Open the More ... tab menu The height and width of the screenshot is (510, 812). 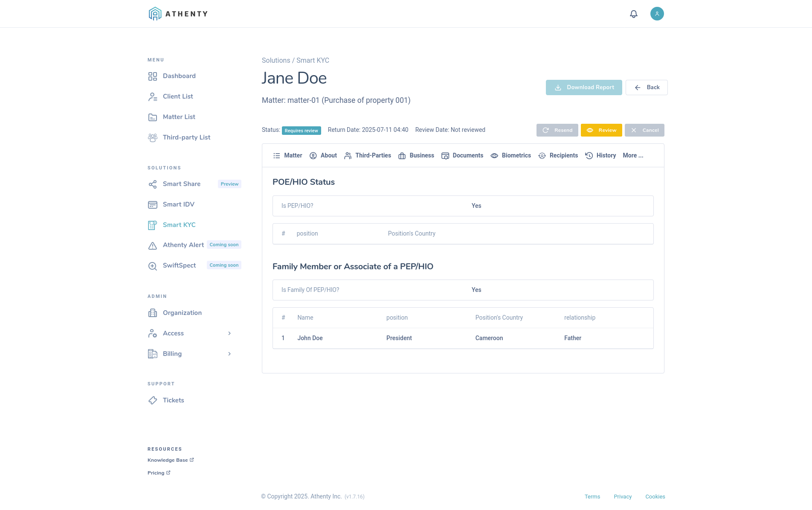[x=633, y=155]
